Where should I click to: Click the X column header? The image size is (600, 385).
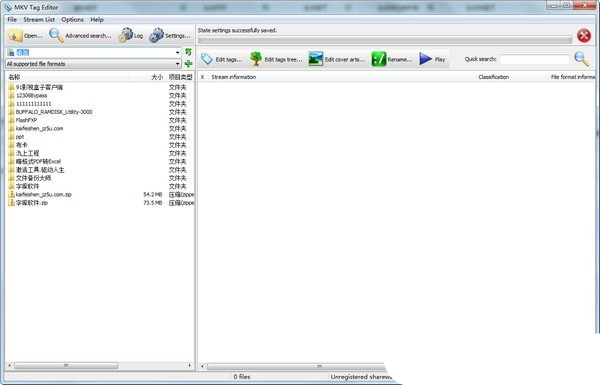pos(202,77)
